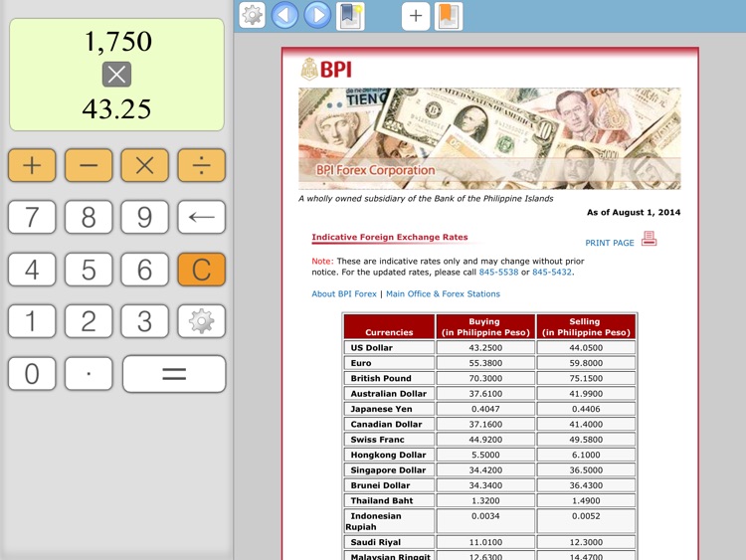The width and height of the screenshot is (746, 560).
Task: Tap digit 1 on the keypad
Action: (32, 321)
